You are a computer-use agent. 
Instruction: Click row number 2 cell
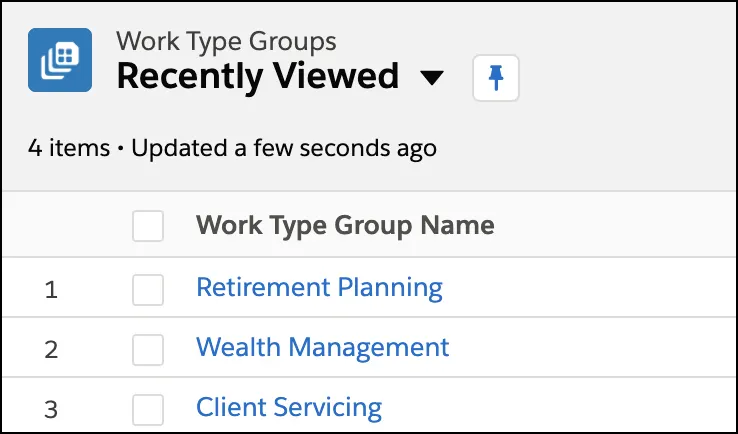coord(51,350)
